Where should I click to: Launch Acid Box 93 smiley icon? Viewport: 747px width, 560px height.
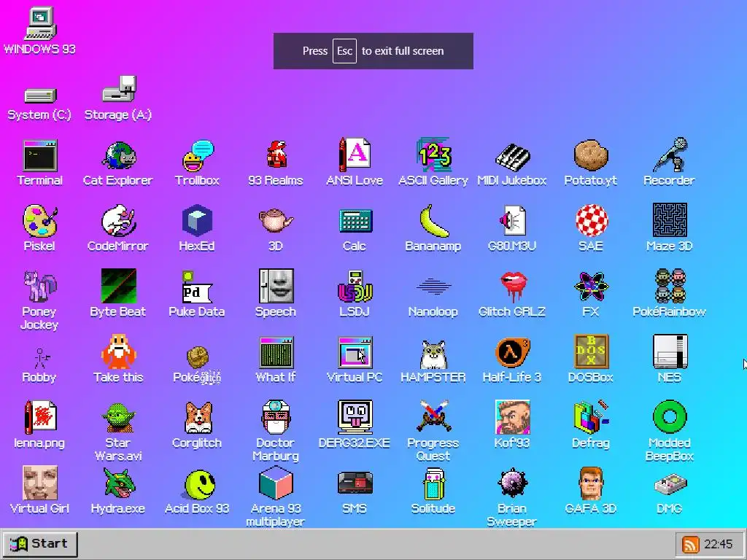[200, 484]
